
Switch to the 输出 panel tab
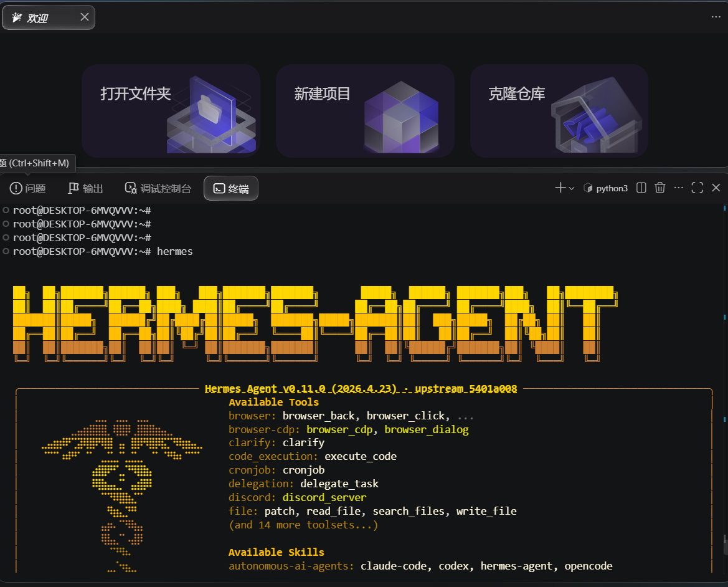tap(86, 188)
